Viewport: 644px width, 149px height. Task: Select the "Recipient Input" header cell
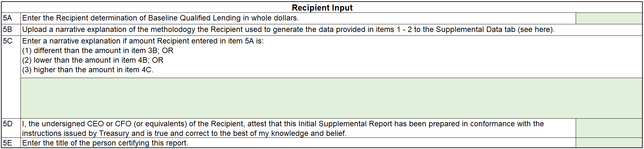322,8
